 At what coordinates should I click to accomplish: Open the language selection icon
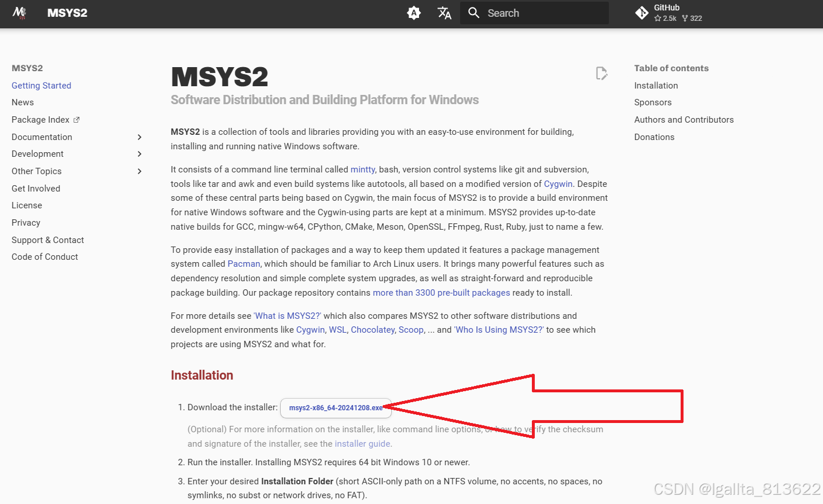pos(444,13)
